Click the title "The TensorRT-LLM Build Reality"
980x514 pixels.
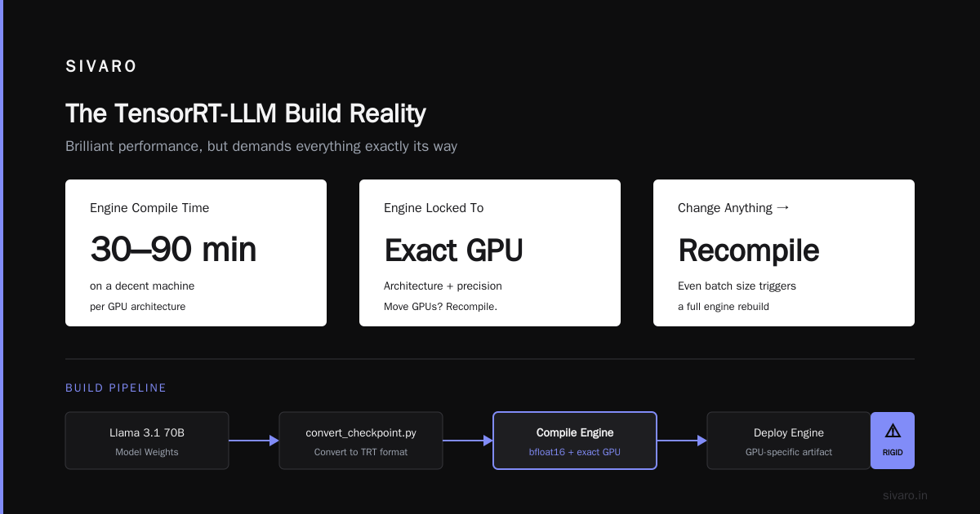[x=245, y=113]
